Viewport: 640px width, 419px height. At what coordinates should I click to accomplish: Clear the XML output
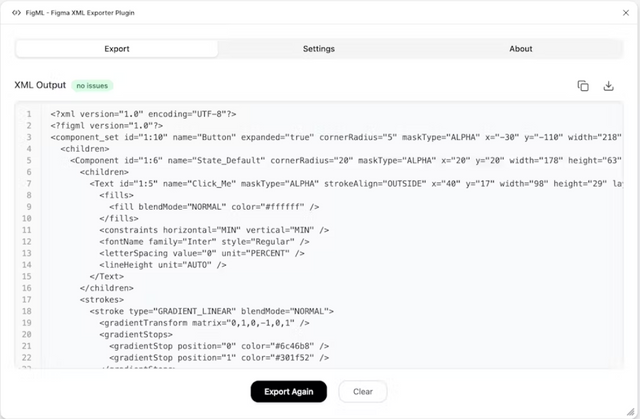(363, 392)
